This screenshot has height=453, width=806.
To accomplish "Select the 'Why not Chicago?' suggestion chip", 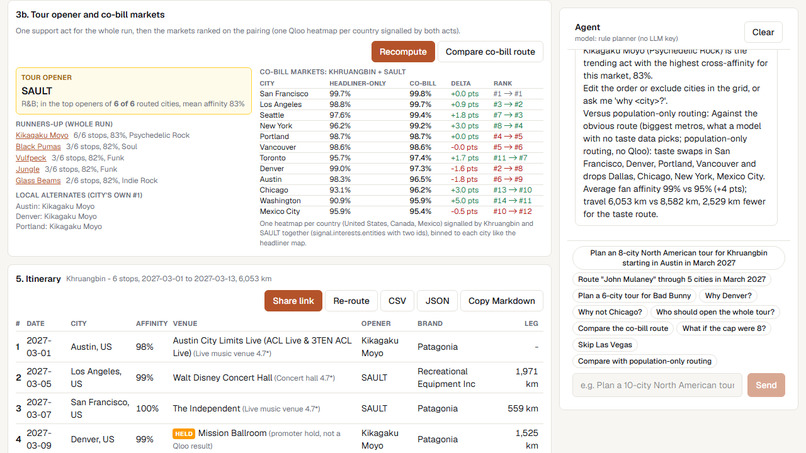I will coord(610,312).
